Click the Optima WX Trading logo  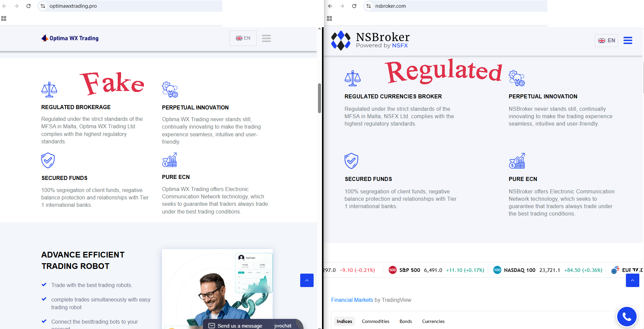70,38
